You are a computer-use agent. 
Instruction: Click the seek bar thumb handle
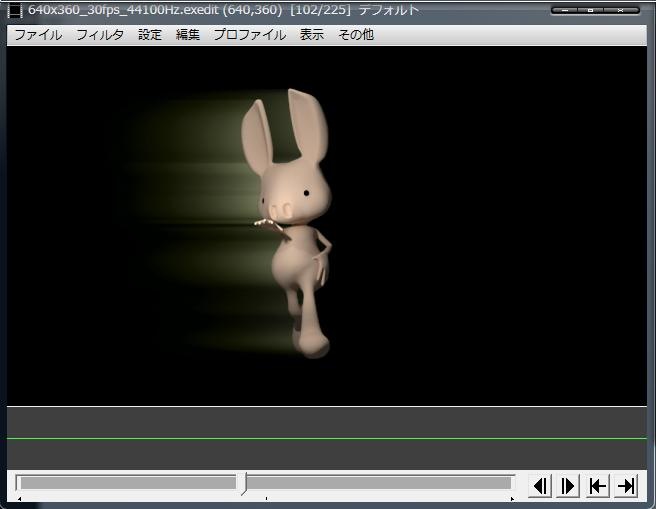point(243,484)
